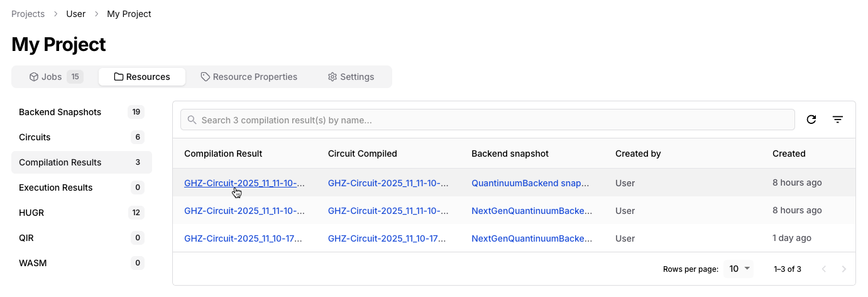Switch to Resource Properties tab
This screenshot has height=297, width=868.
249,77
